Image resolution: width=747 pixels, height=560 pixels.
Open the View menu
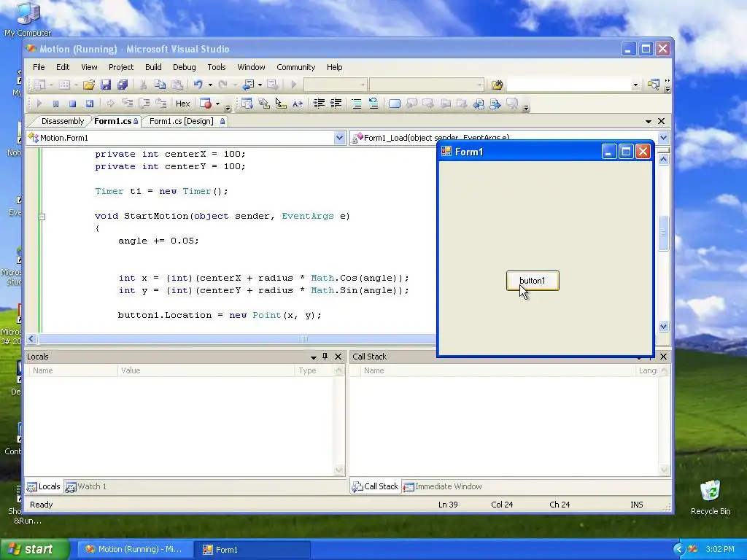[x=89, y=67]
